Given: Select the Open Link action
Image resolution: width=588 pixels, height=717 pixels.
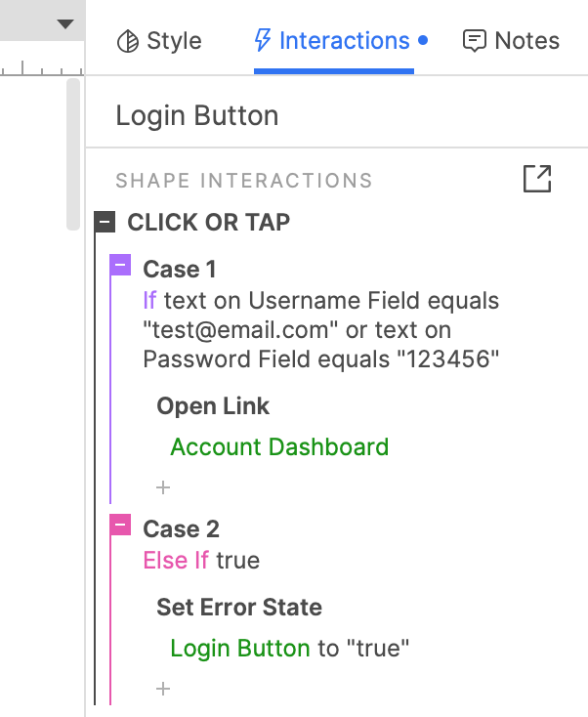Looking at the screenshot, I should pos(213,406).
